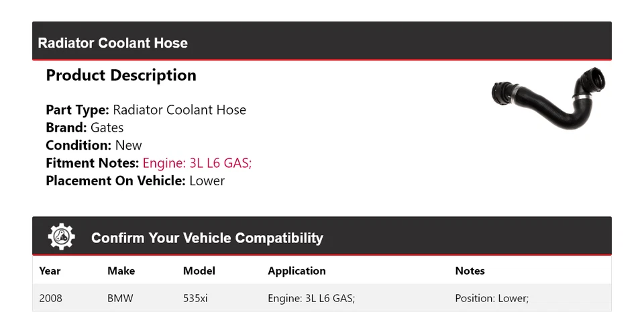The height and width of the screenshot is (333, 644).
Task: Select the 2008 year cell
Action: tap(50, 297)
